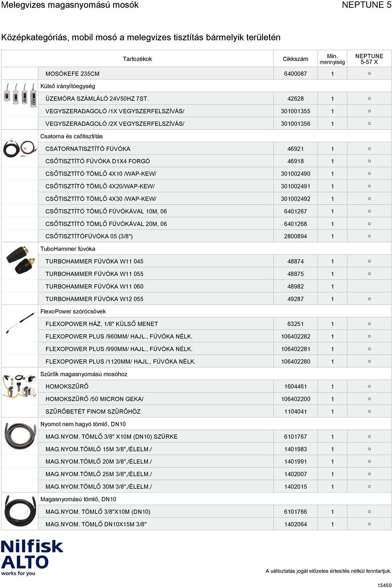Click the high-pressure washer filters image
Image resolution: width=392 pixels, height=588 pixels.
[x=20, y=386]
